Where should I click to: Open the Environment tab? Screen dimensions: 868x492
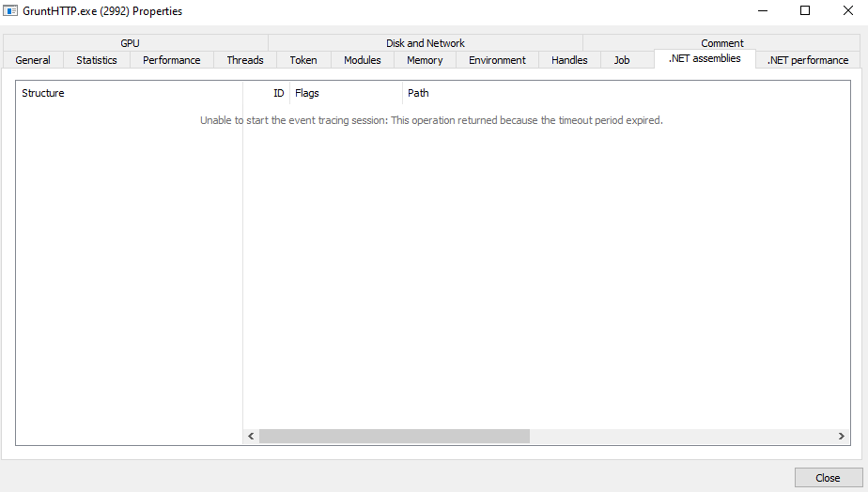tap(497, 60)
